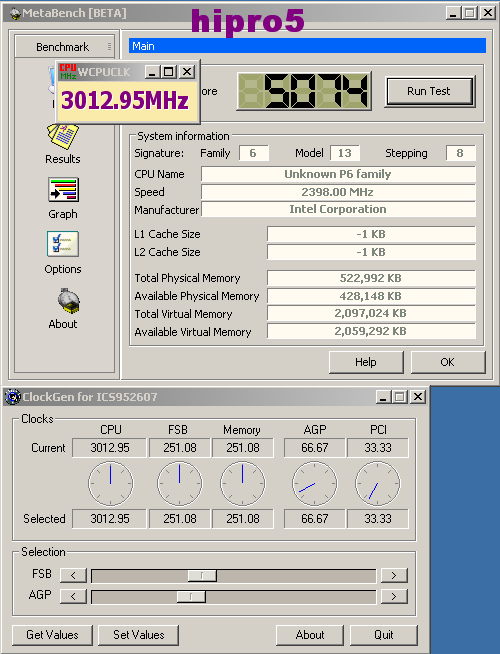Click Set Values in ClockGen
Viewport: 500px width, 654px height.
(x=138, y=635)
